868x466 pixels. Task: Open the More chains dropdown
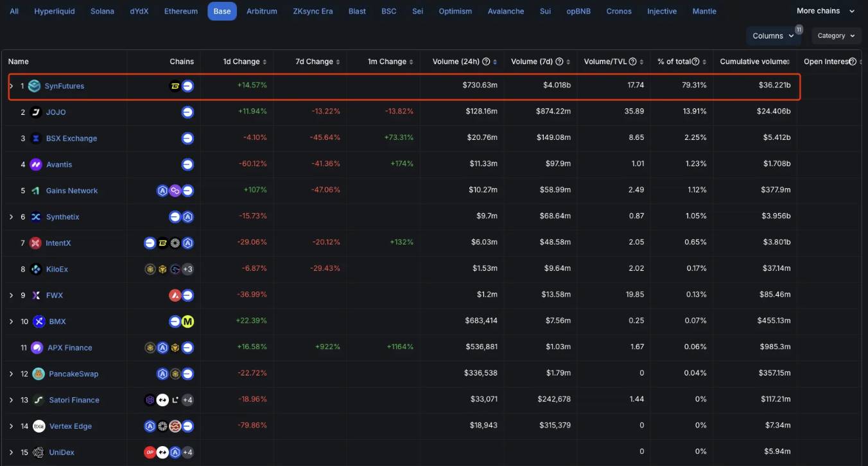pos(827,11)
